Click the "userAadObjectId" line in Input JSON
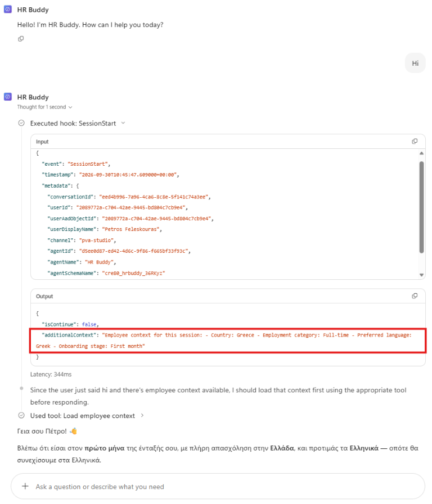 click(130, 219)
